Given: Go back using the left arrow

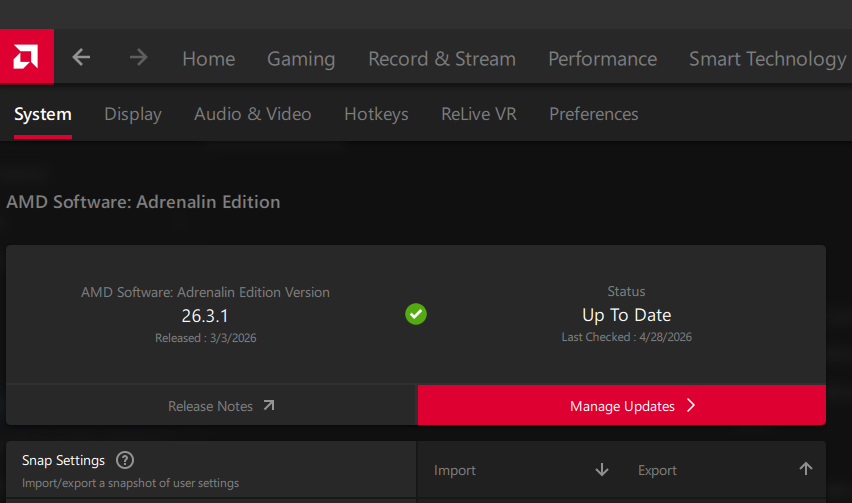Looking at the screenshot, I should pyautogui.click(x=81, y=58).
